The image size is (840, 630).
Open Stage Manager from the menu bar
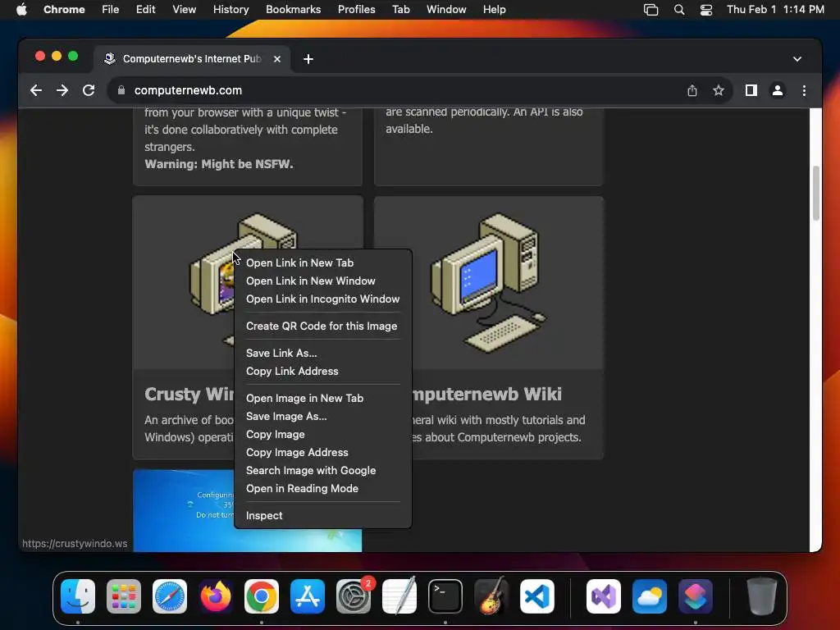(651, 10)
